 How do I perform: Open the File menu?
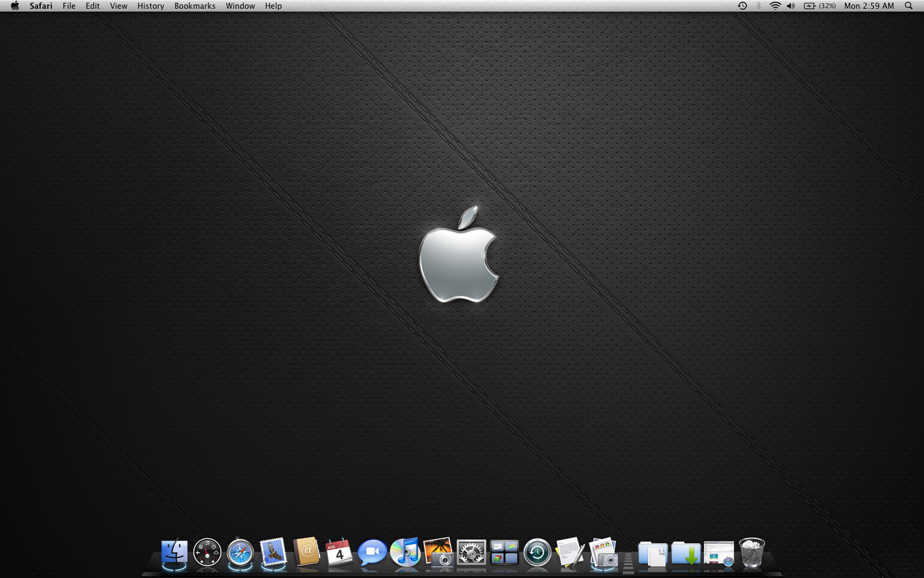(69, 6)
